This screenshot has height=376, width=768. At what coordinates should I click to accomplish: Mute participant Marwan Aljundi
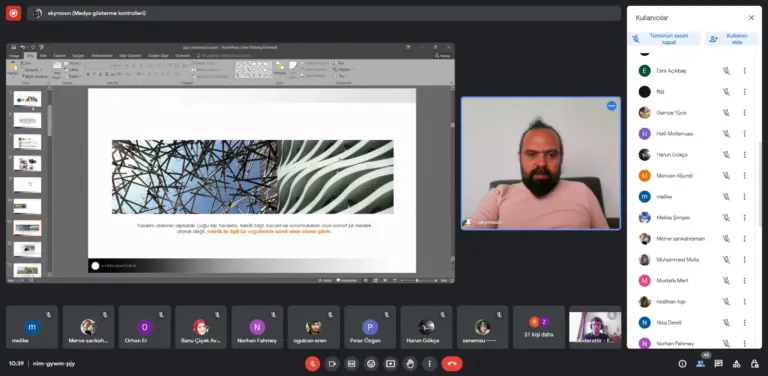[726, 176]
